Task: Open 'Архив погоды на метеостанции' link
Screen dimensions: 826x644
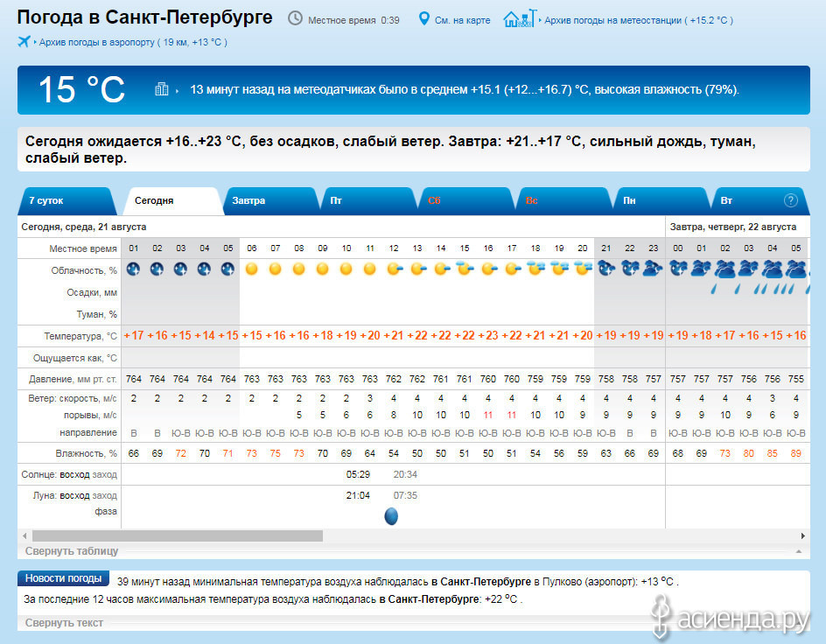Action: pyautogui.click(x=639, y=20)
